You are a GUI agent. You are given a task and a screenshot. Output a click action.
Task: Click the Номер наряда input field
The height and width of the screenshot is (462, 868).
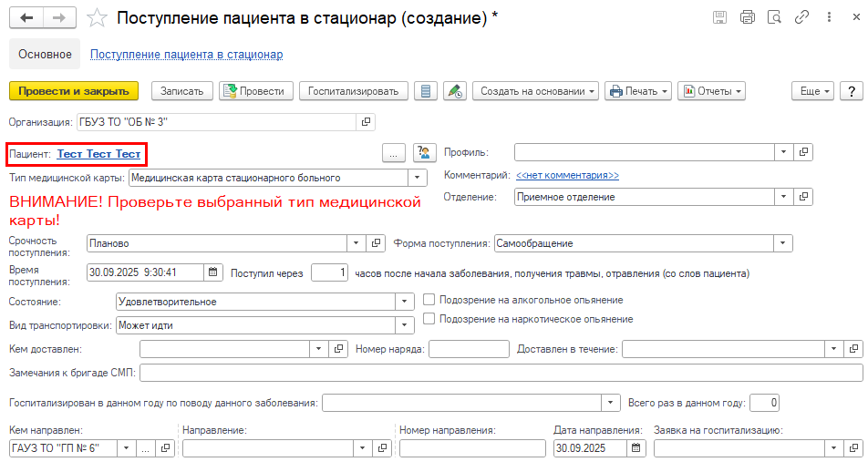click(469, 349)
